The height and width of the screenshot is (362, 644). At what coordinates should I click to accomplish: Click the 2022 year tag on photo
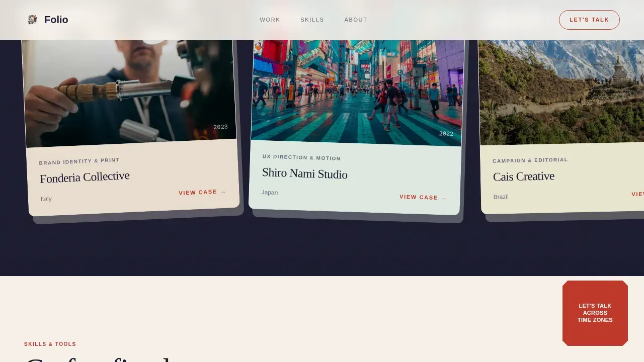pos(446,134)
